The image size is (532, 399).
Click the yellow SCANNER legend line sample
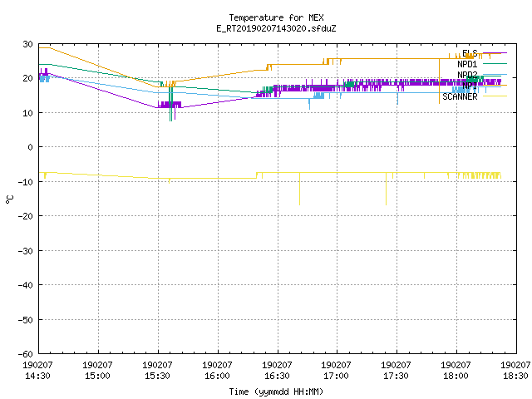point(495,96)
